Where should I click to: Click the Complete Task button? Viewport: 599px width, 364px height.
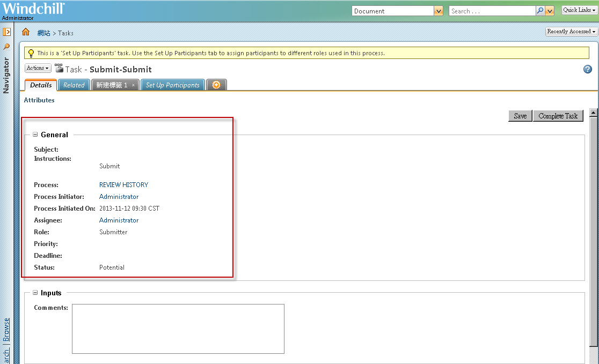point(558,116)
